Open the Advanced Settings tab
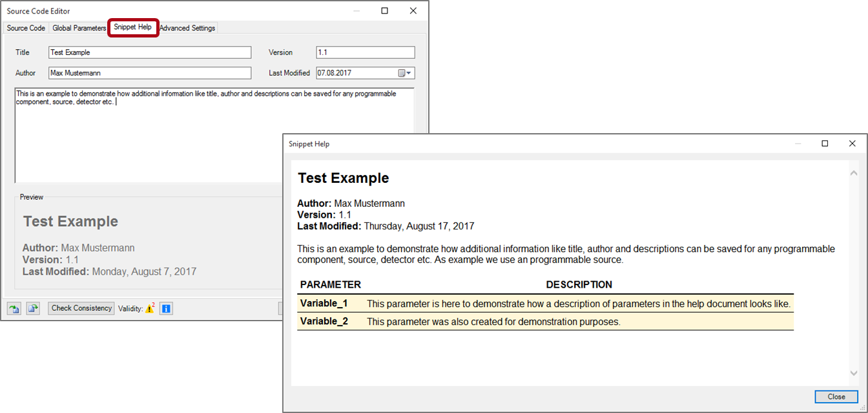The width and height of the screenshot is (868, 413). [187, 28]
